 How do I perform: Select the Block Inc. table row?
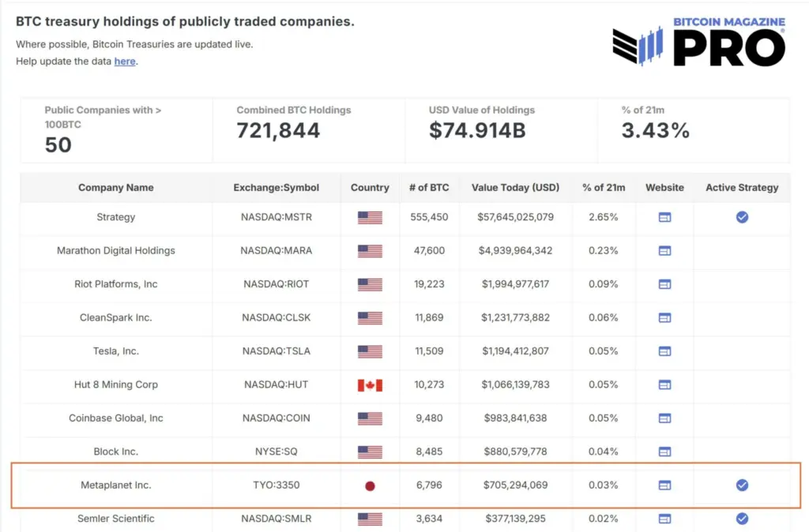(116, 451)
